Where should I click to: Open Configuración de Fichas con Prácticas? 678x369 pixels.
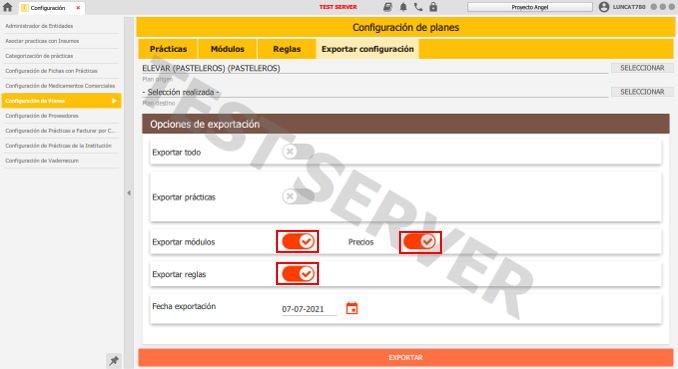click(61, 71)
